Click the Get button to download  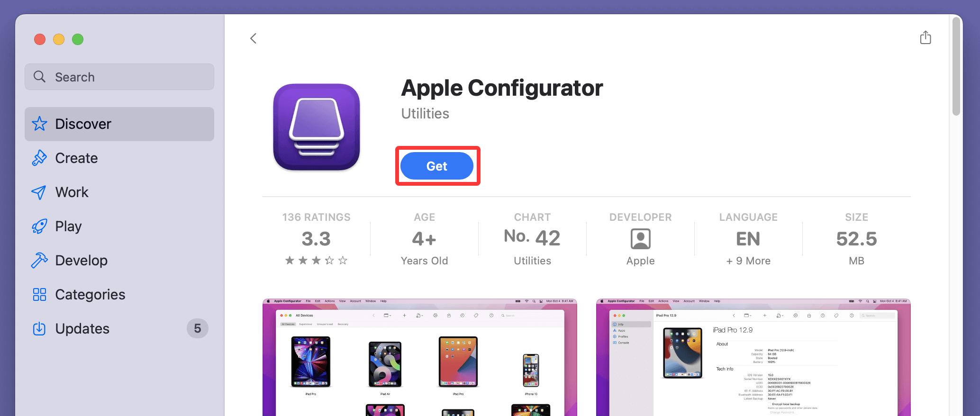(437, 166)
